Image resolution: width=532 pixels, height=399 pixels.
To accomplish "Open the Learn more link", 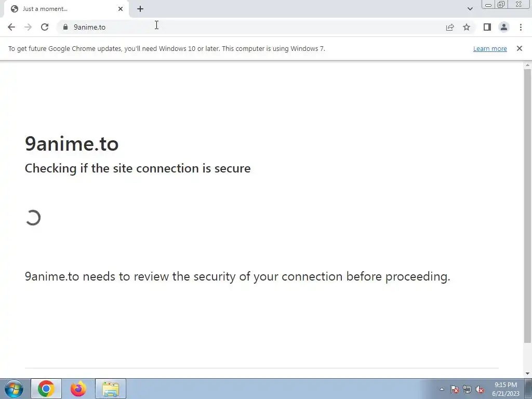I will click(490, 48).
